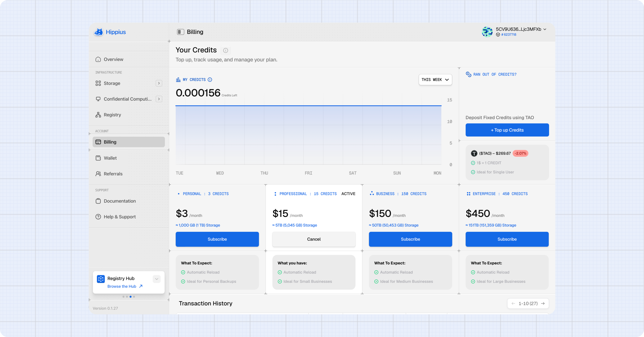
Task: Click the ($TAO) – $269.67 price text
Action: (495, 153)
